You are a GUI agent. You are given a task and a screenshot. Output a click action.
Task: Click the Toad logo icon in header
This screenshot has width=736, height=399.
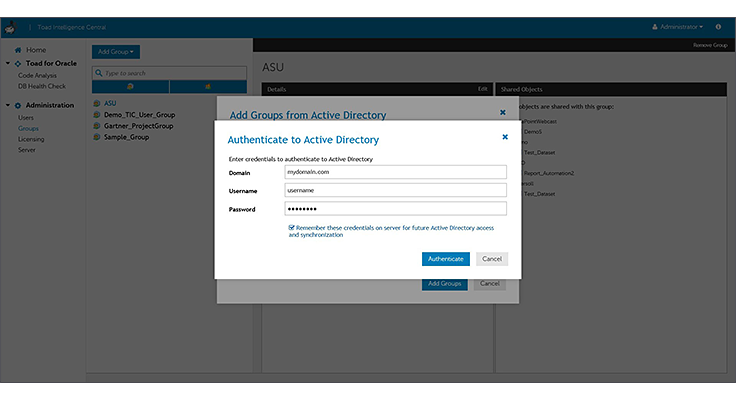(x=11, y=28)
